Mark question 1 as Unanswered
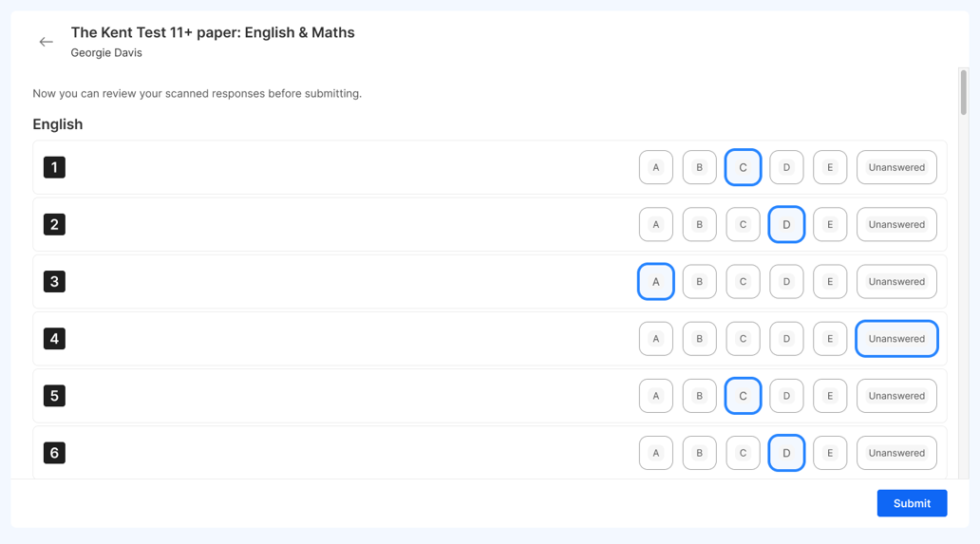This screenshot has height=544, width=980. (x=895, y=167)
